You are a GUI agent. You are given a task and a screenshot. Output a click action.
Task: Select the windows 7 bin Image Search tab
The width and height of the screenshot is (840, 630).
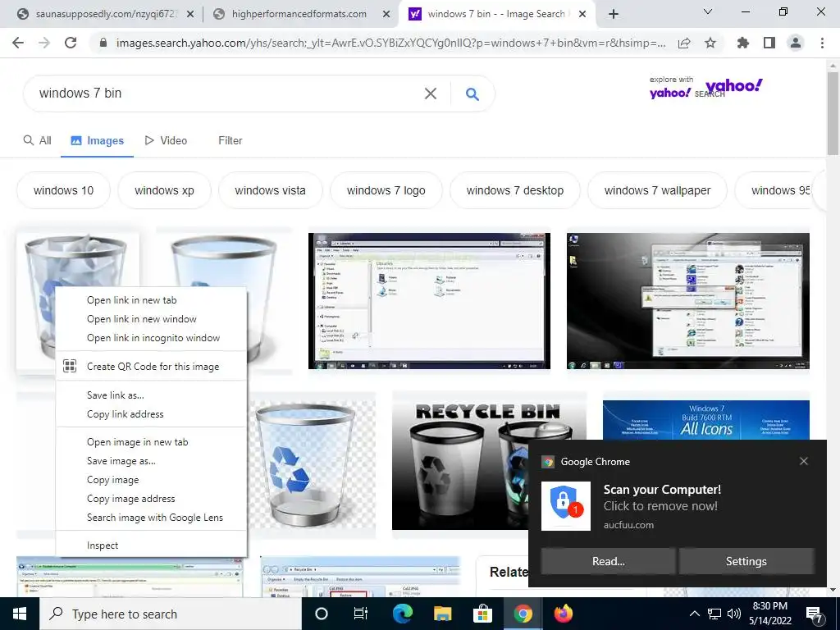pos(495,15)
